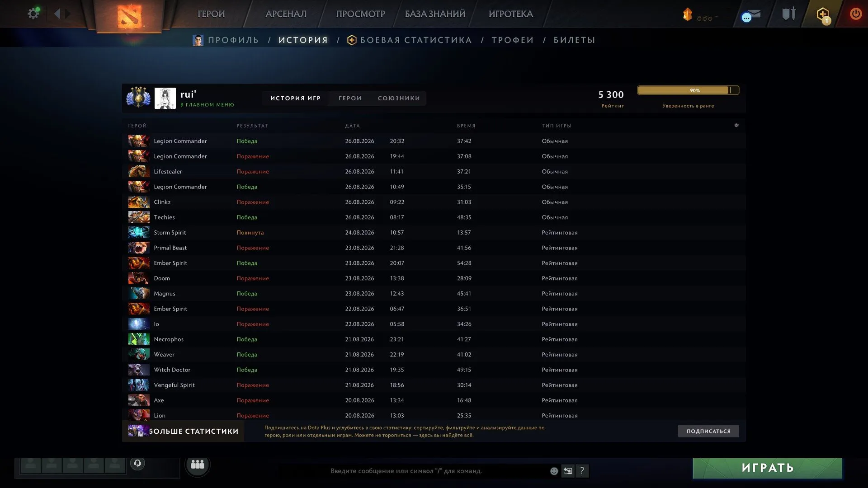Open rui' player avatar
Screen dimensions: 868x488
165,98
